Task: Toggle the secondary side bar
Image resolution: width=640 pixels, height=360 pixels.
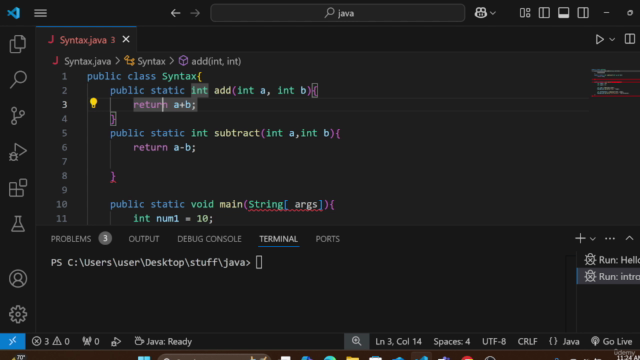Action: [x=583, y=13]
